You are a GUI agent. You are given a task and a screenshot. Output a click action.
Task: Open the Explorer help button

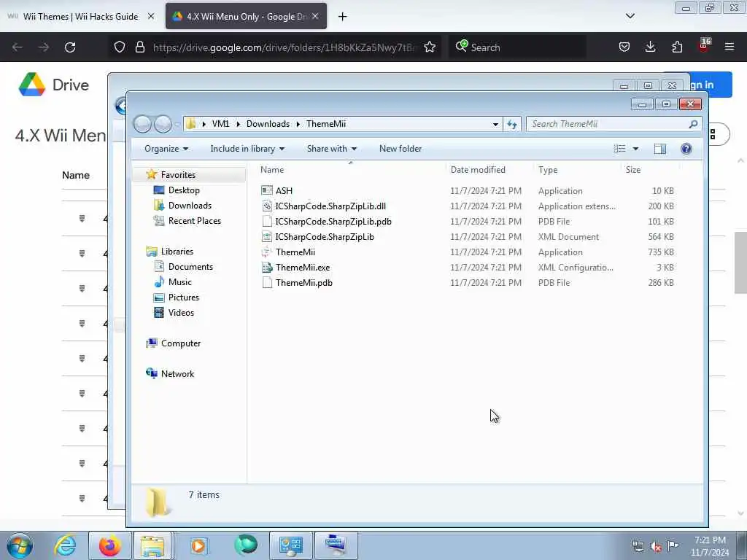tap(686, 149)
